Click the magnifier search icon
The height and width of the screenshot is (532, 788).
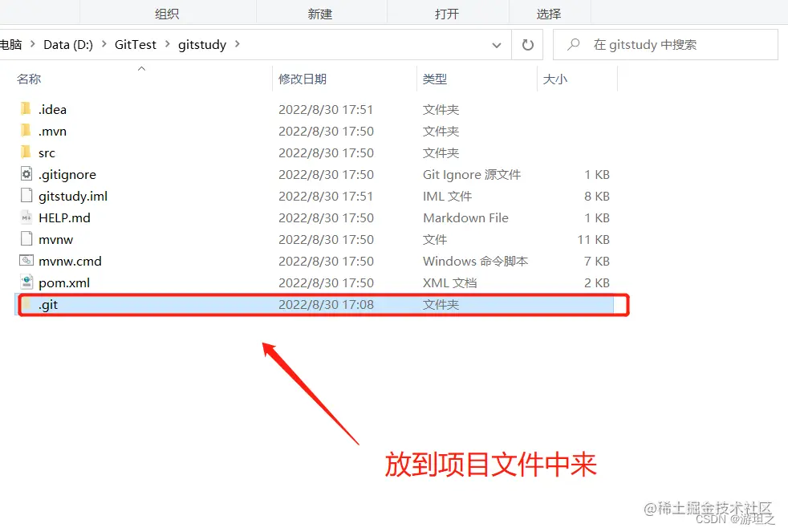point(573,45)
